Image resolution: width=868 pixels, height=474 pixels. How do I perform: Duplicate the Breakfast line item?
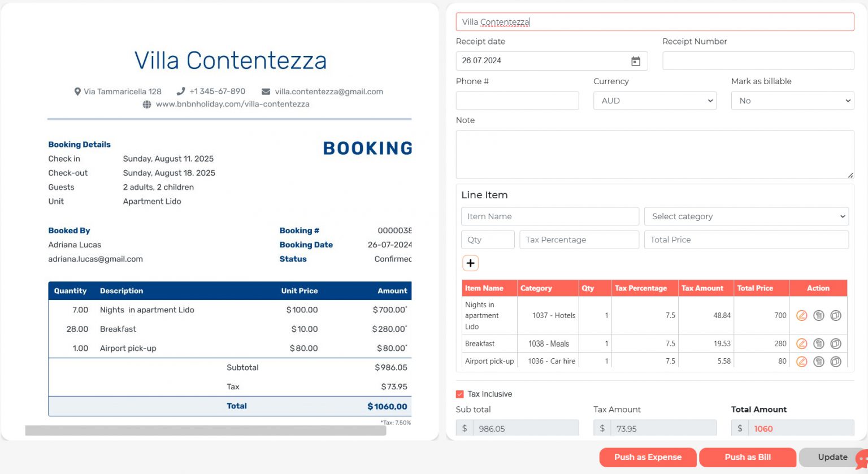(x=836, y=343)
